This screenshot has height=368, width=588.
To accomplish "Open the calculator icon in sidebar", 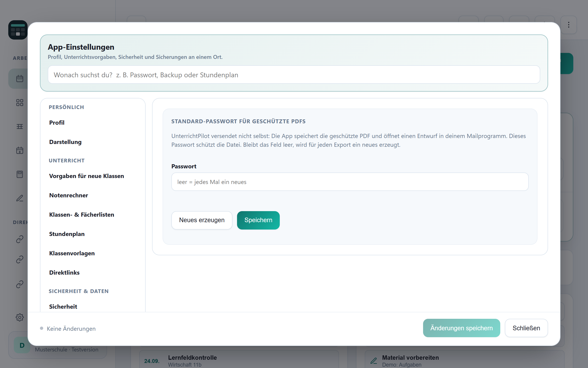I will click(20, 174).
